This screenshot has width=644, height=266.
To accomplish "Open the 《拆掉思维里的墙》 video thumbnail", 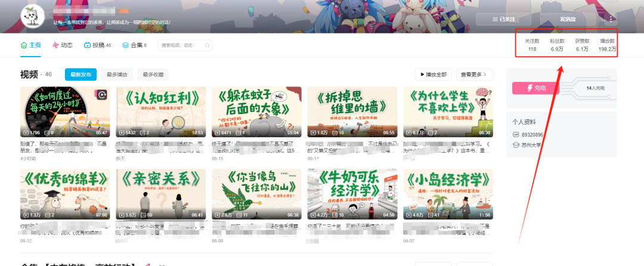I will [352, 112].
